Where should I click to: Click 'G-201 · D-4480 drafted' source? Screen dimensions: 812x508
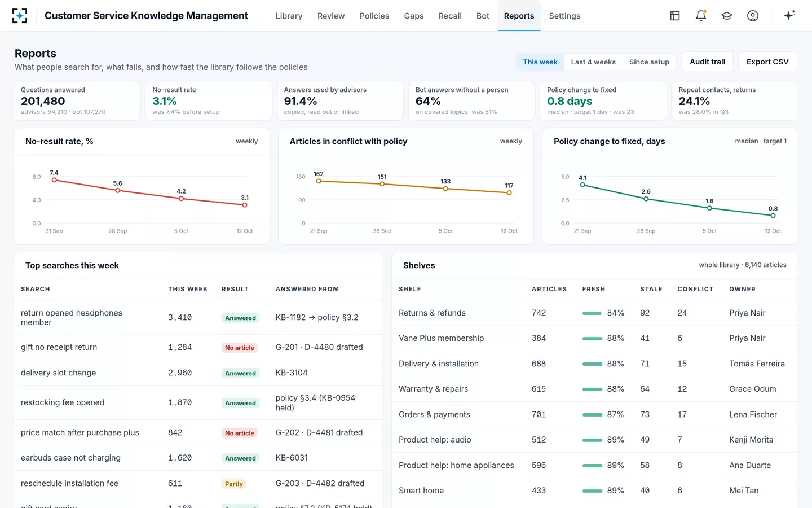point(319,347)
